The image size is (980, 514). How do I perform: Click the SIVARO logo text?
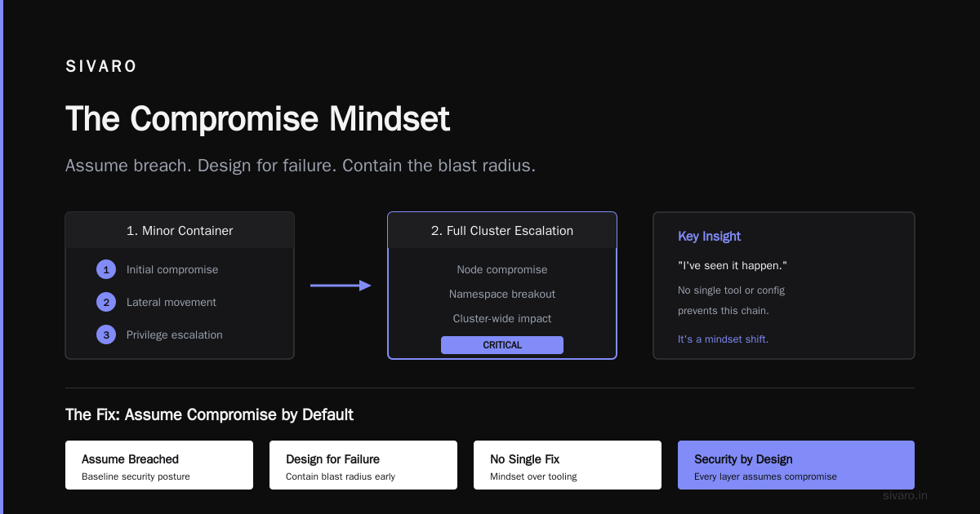point(101,67)
